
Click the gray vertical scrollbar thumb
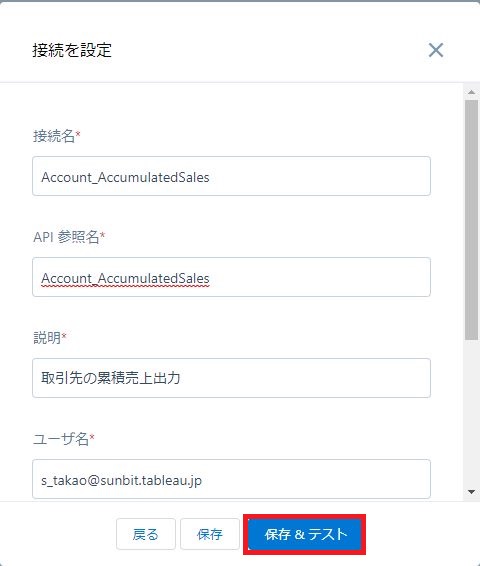click(471, 220)
